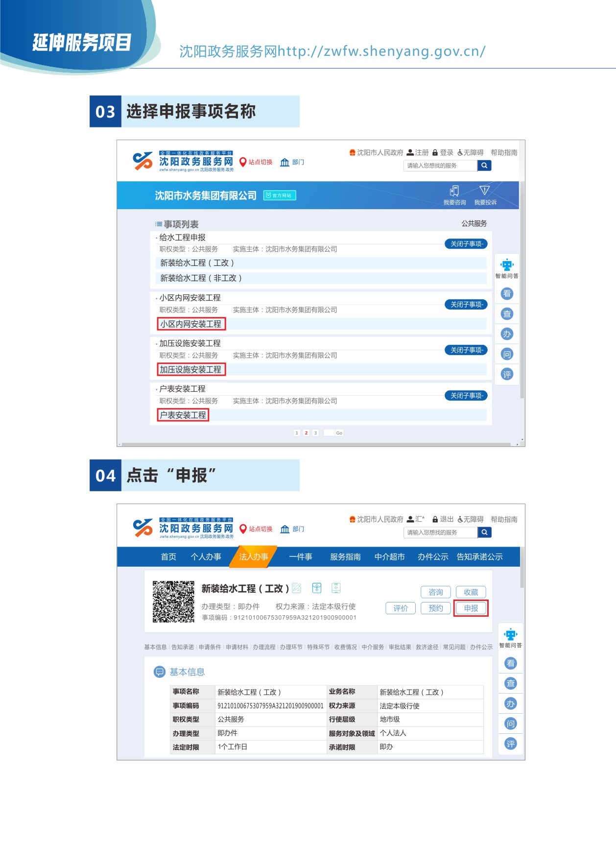Open the 中介超市 navigation tab
Viewport: 616px width, 842px height.
(x=389, y=557)
